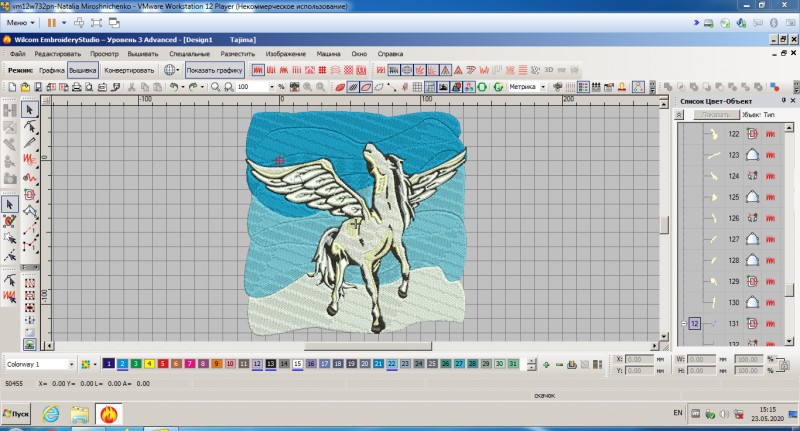The image size is (800, 431).
Task: Switch mode to Вышивка
Action: click(x=83, y=70)
